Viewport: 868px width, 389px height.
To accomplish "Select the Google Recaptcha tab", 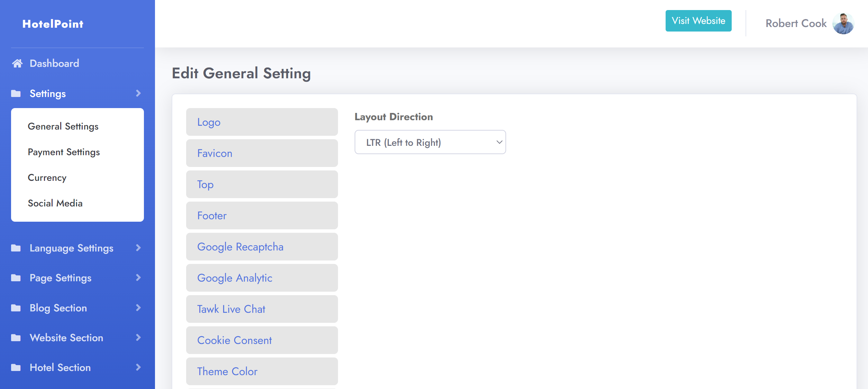I will coord(262,247).
